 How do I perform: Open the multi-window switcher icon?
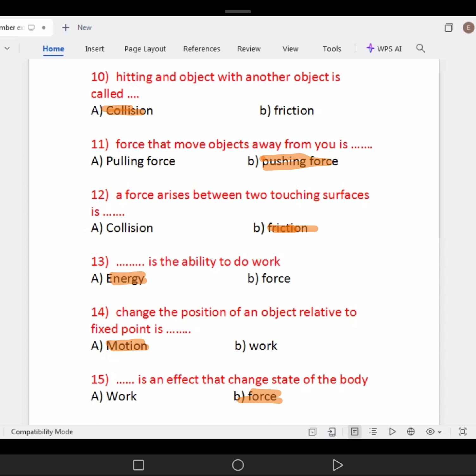pos(448,28)
